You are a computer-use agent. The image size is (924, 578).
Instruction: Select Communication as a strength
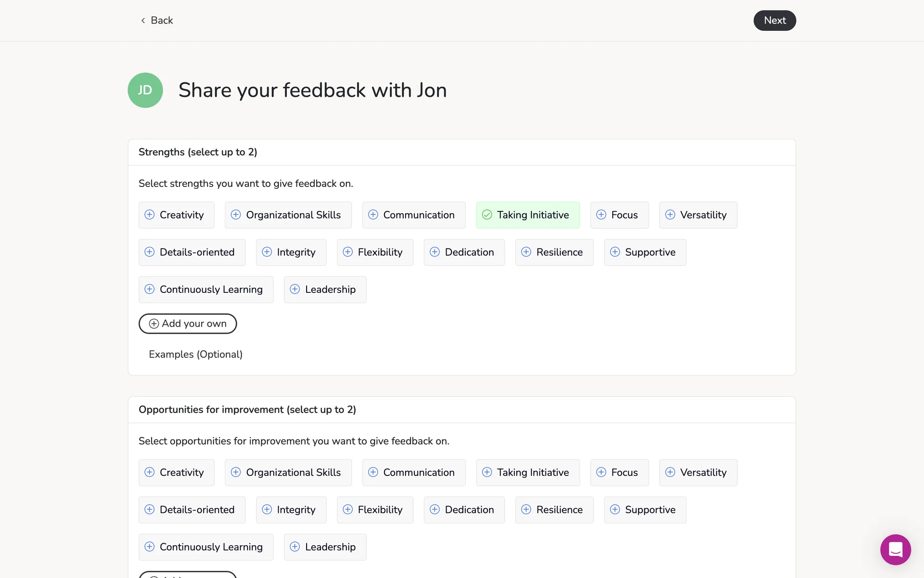point(413,215)
